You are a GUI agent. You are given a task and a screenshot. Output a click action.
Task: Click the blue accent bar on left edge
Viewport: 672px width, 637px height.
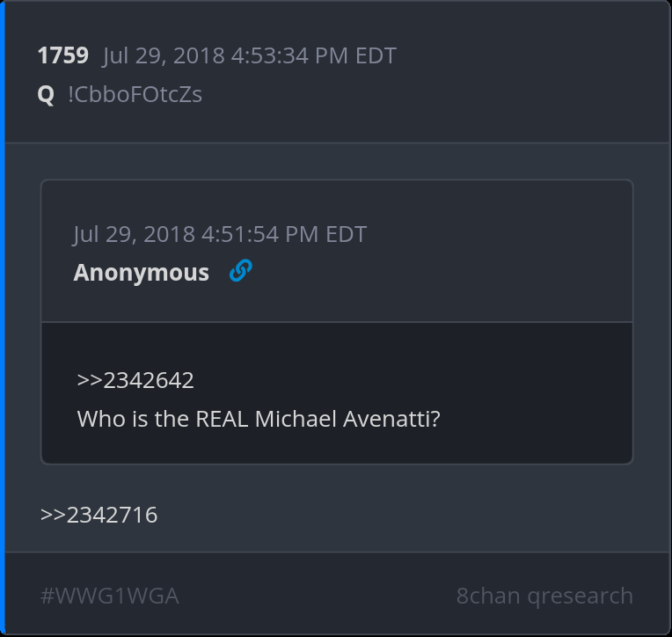point(2,318)
